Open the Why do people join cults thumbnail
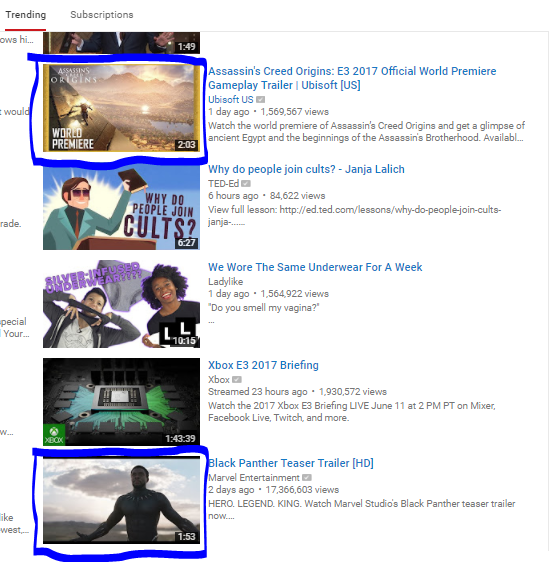 tap(121, 206)
